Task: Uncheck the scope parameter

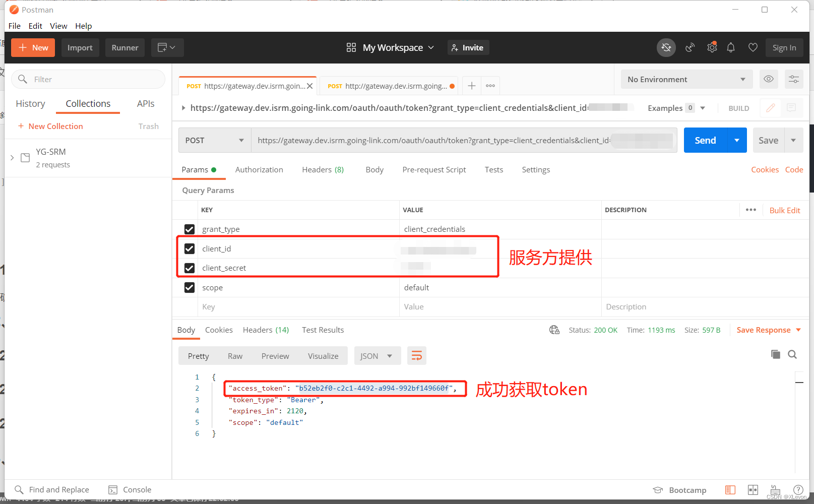Action: (x=190, y=287)
